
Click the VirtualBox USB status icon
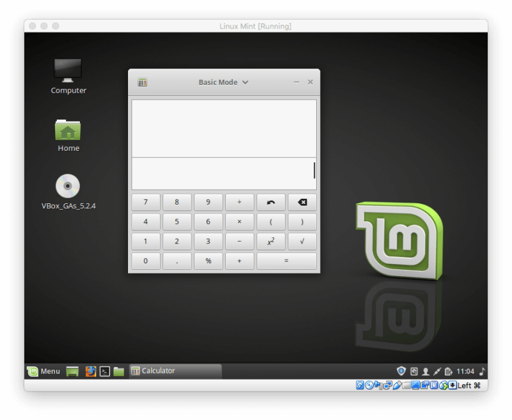tap(397, 385)
